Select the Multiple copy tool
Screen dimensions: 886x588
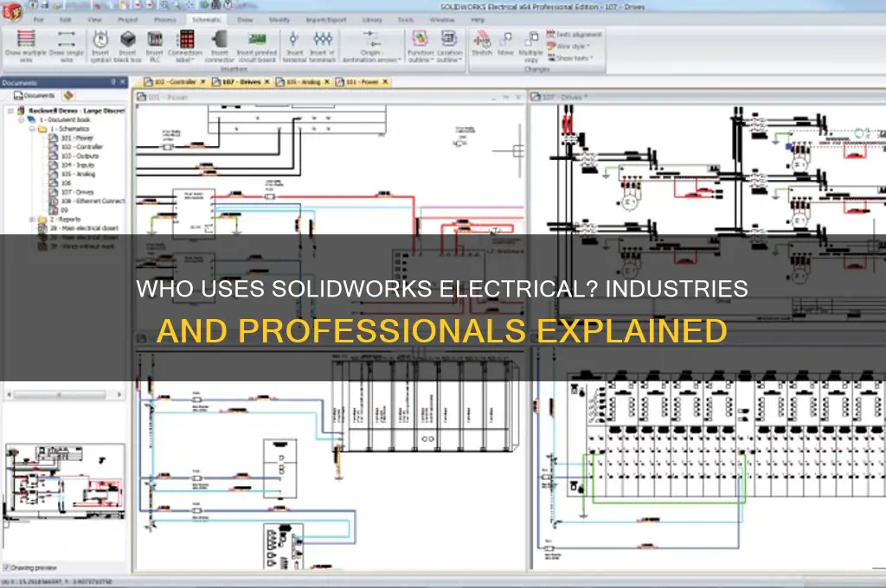coord(531,46)
